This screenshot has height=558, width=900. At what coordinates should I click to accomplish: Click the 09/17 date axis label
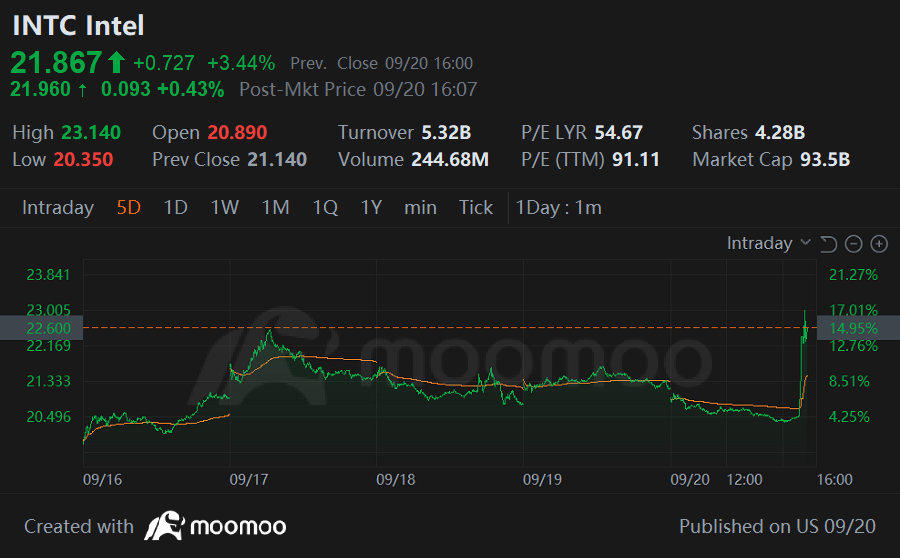(x=249, y=480)
